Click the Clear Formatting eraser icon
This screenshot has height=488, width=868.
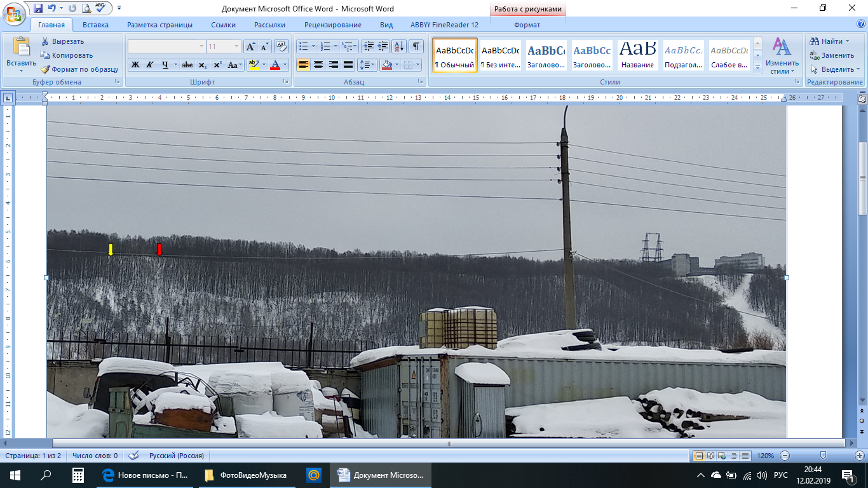click(x=281, y=46)
